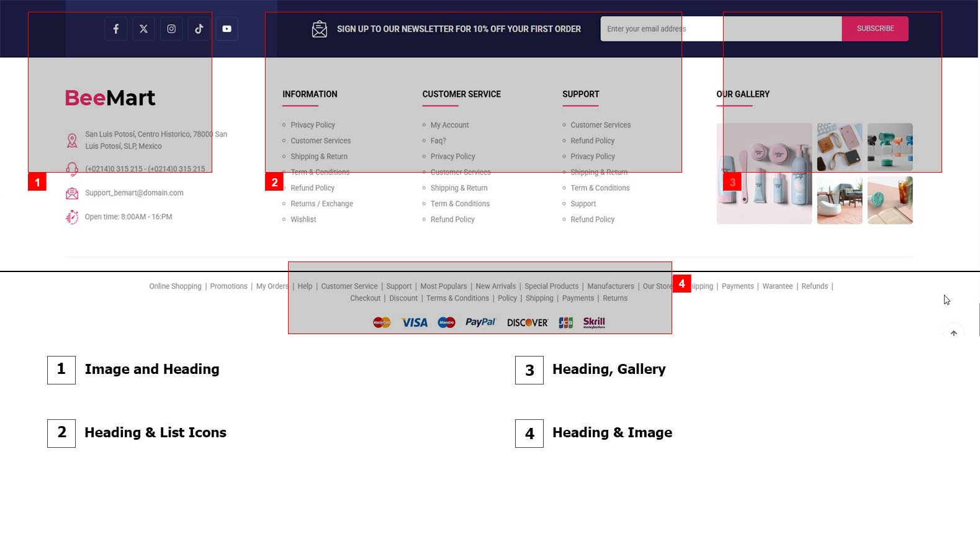Click the newsletter envelope icon

pos(319,29)
